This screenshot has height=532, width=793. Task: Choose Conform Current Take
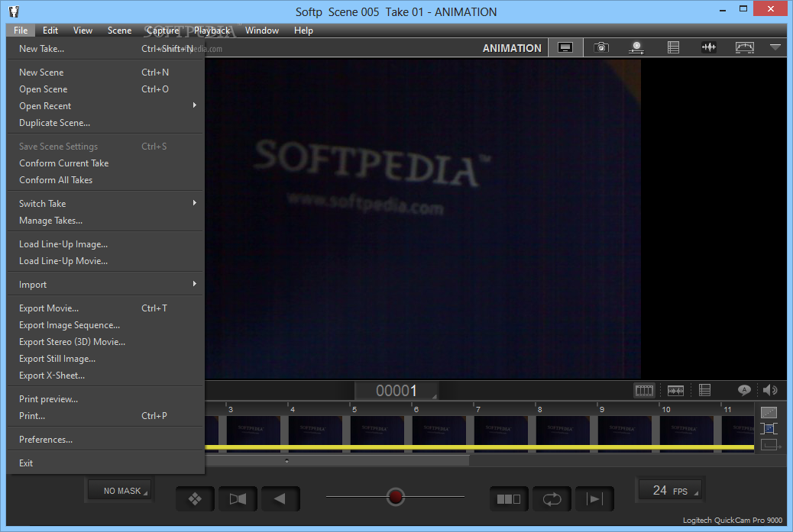[x=105, y=163]
